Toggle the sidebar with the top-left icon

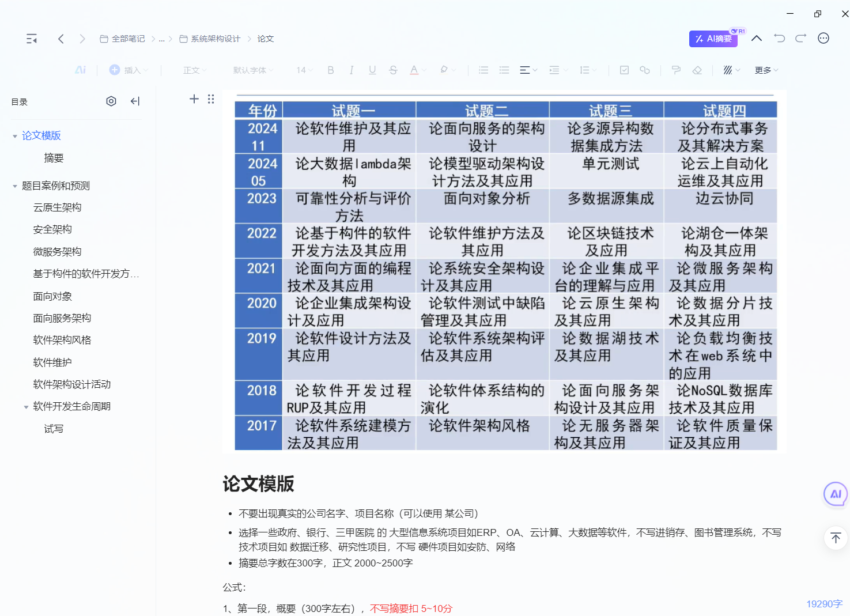32,39
